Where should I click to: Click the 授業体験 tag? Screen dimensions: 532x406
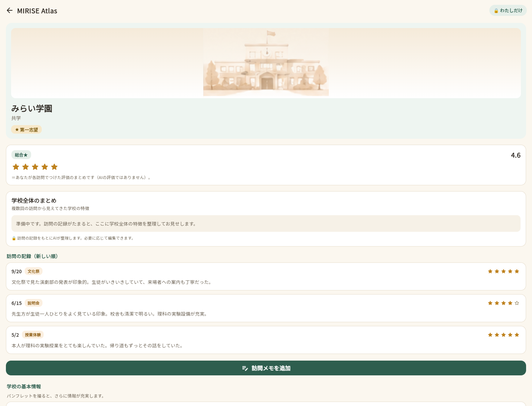(33, 335)
